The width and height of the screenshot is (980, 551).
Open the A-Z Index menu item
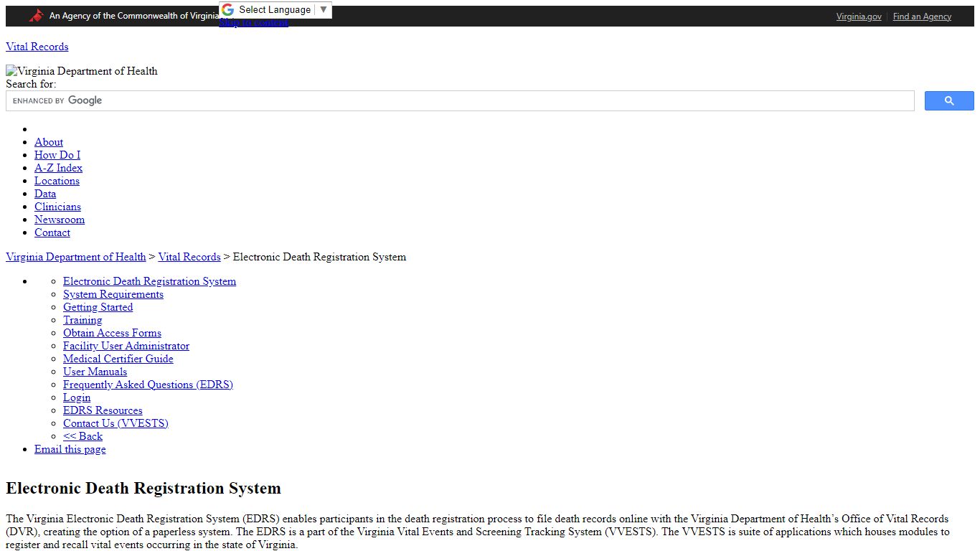pyautogui.click(x=58, y=168)
